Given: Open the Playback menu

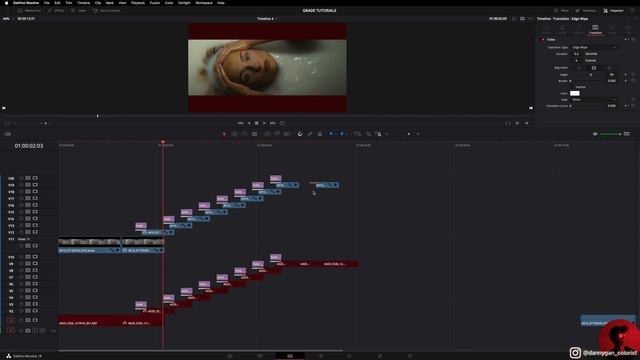Looking at the screenshot, I should (x=138, y=3).
